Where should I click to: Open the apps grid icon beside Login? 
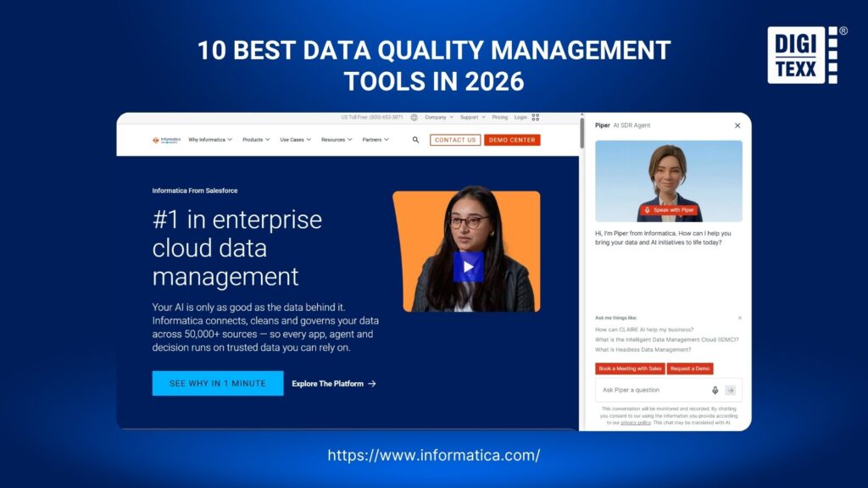(x=536, y=117)
